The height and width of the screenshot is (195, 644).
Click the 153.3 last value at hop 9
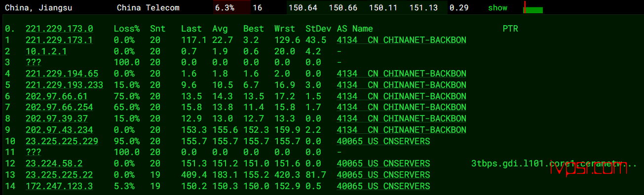point(193,130)
